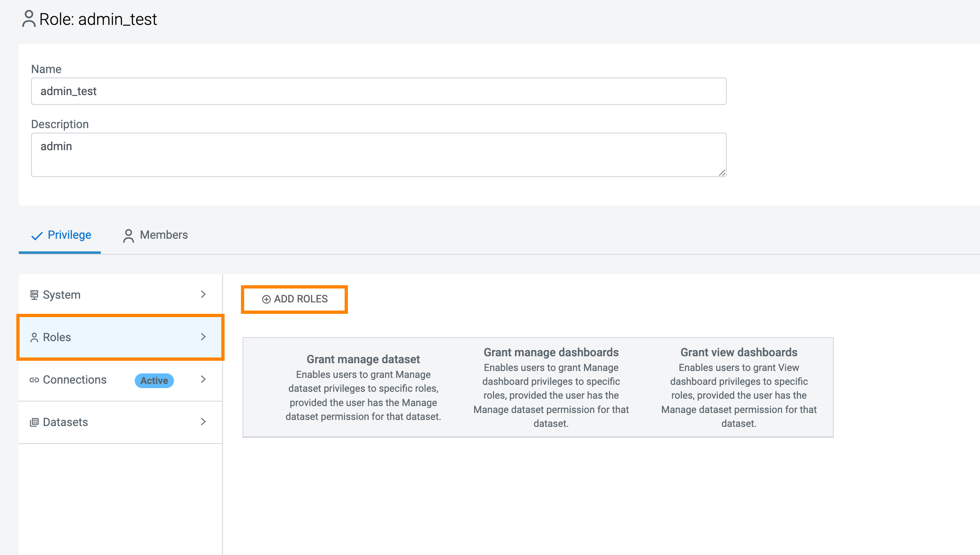Focus the Description text area
The width and height of the screenshot is (980, 555).
(379, 155)
